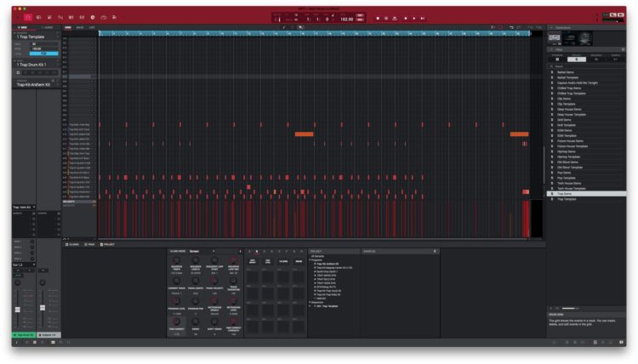The width and height of the screenshot is (638, 364).
Task: Click the Sequence Tempo Q-Link knob
Action: coord(177,260)
